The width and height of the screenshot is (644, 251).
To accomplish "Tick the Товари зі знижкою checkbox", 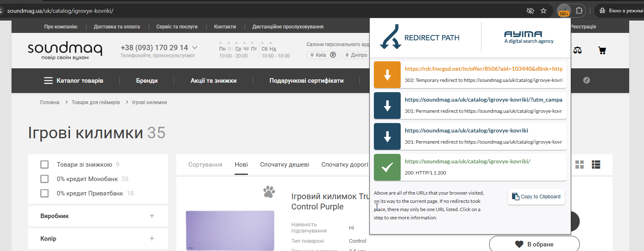I will click(44, 165).
